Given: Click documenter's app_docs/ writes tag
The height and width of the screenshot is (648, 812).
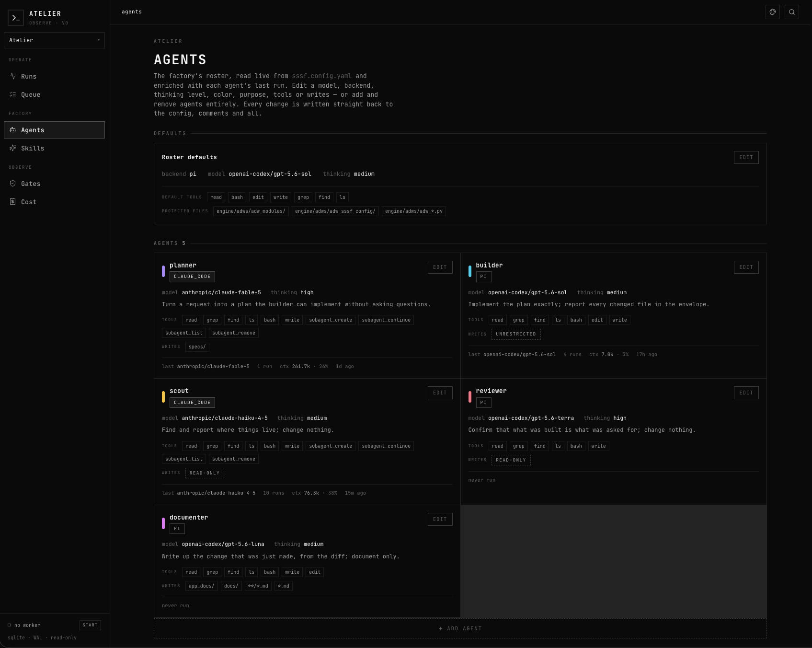Looking at the screenshot, I should point(202,586).
